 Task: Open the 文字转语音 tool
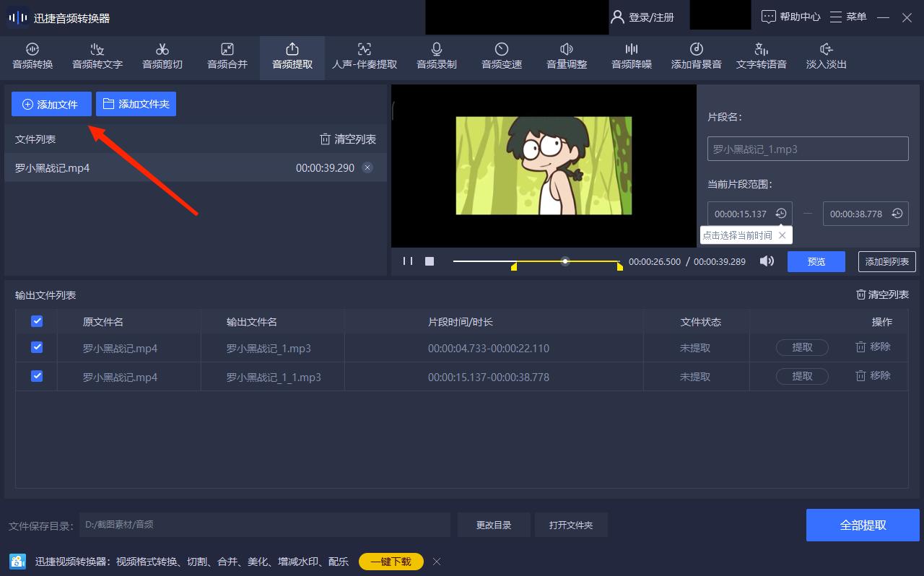point(762,56)
